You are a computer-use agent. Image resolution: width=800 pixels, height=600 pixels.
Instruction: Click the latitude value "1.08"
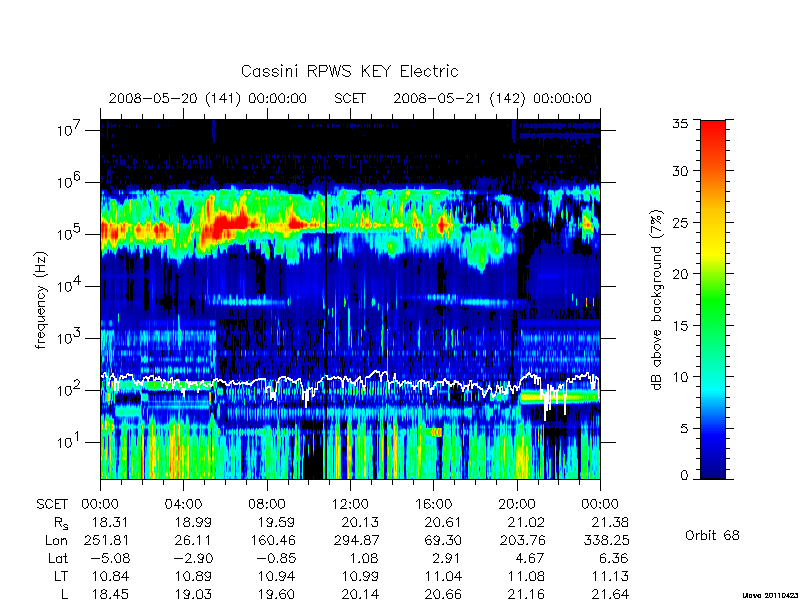pos(364,558)
